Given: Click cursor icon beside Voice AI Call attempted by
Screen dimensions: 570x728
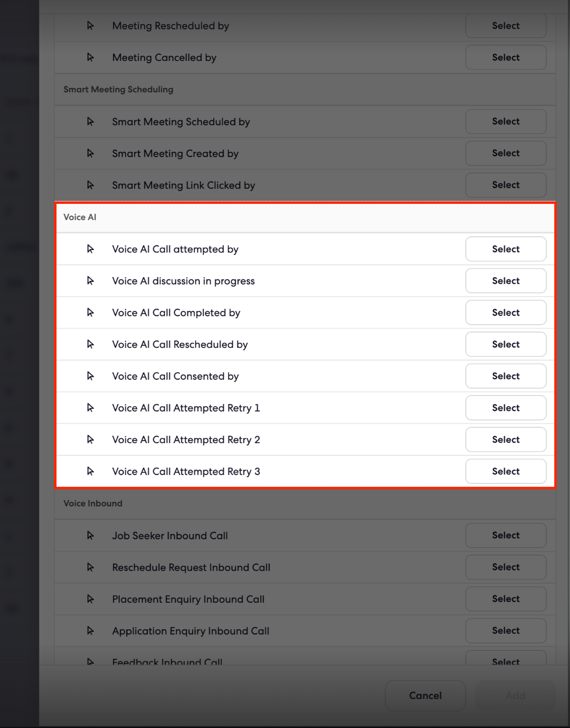Looking at the screenshot, I should (90, 249).
